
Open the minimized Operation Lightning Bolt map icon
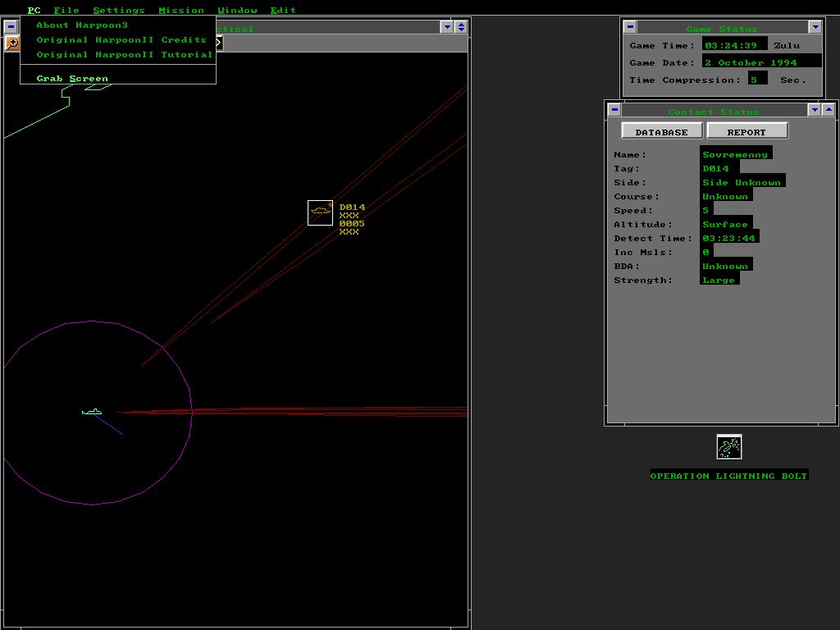pyautogui.click(x=729, y=447)
